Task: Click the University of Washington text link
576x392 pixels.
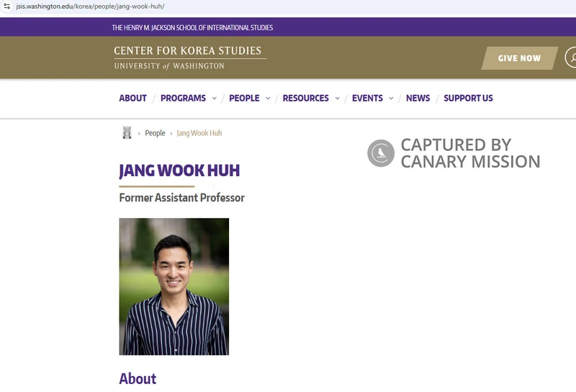Action: pyautogui.click(x=169, y=66)
